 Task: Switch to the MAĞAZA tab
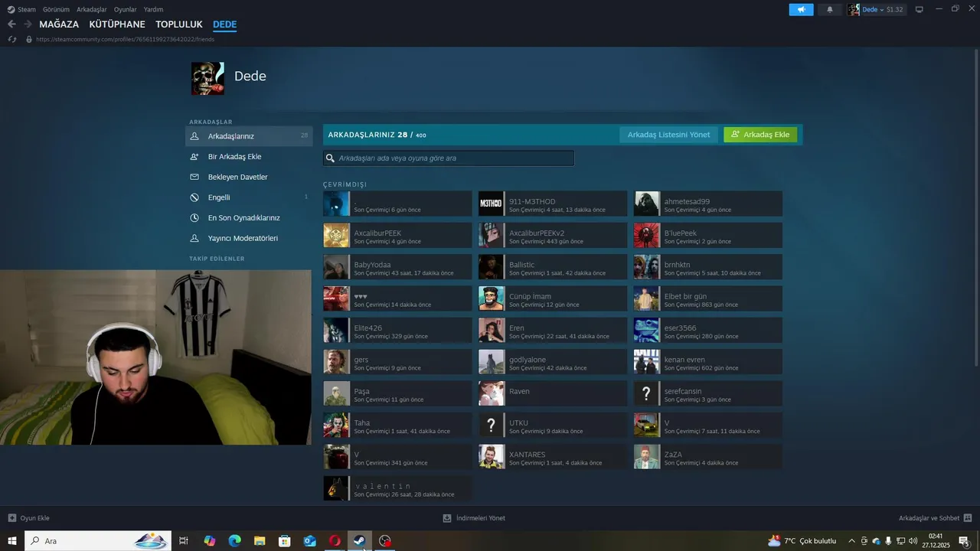[59, 24]
